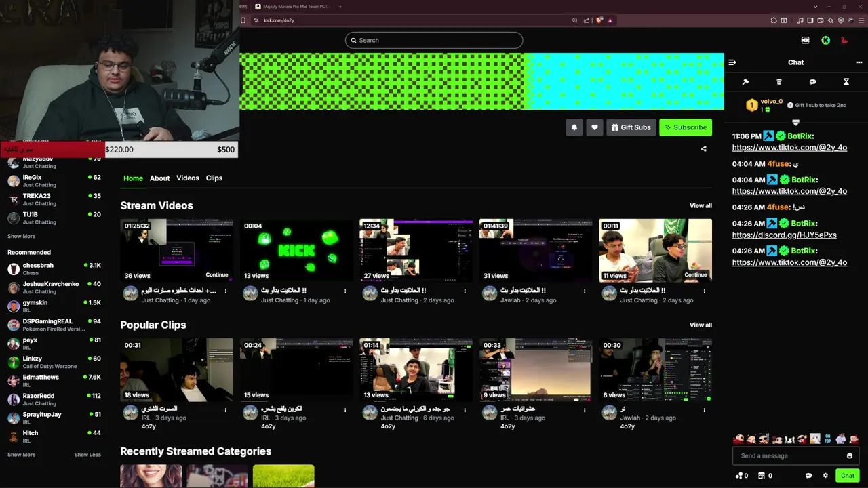868x488 pixels.
Task: Play the 00:33 clip with 9 views
Action: click(x=536, y=369)
